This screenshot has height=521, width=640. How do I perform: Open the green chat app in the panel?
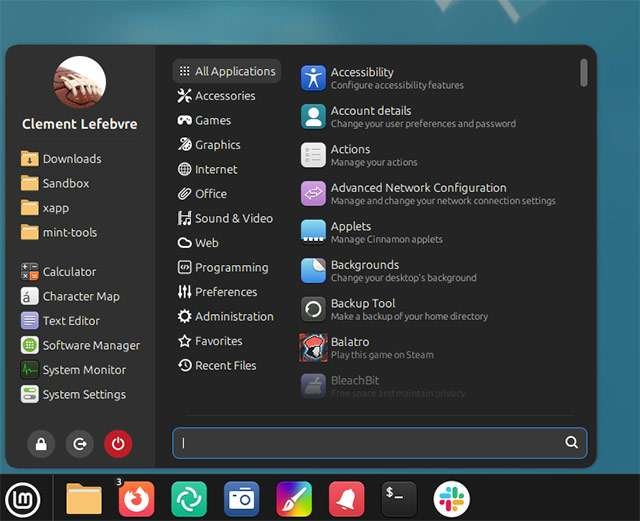click(189, 499)
